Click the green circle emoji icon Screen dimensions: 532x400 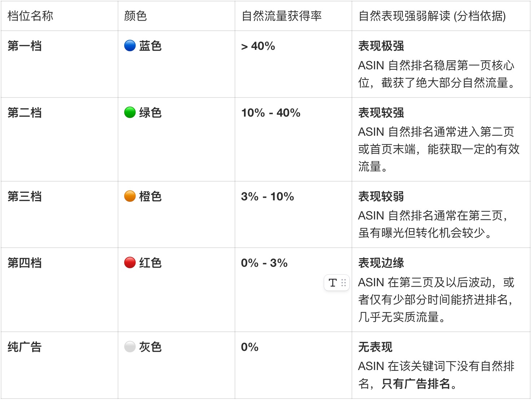point(130,113)
